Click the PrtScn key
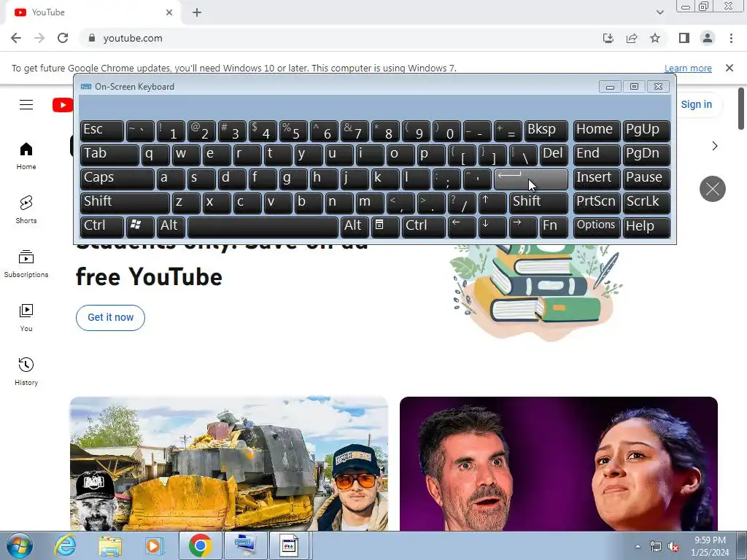The width and height of the screenshot is (747, 560). click(597, 203)
